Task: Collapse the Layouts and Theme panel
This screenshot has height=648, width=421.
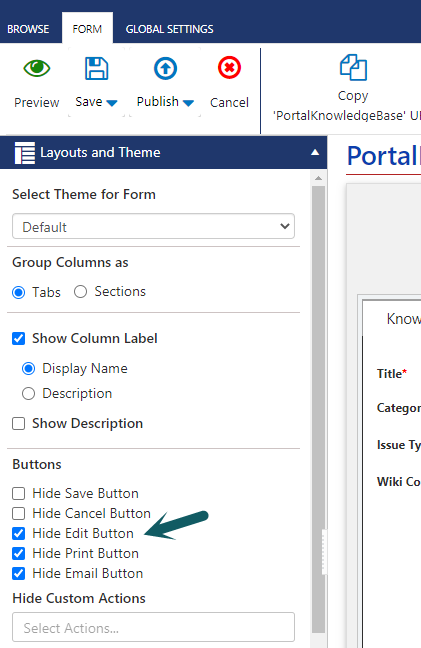Action: (x=315, y=152)
